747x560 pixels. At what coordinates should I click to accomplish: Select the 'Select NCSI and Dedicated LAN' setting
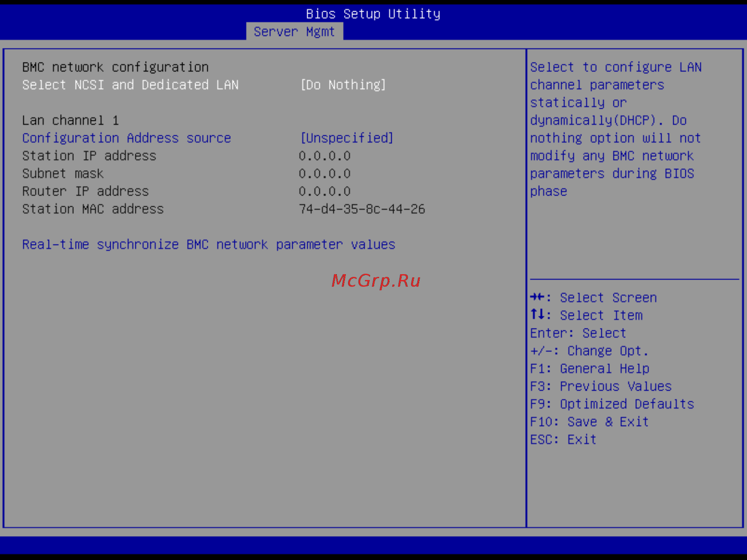pos(130,85)
